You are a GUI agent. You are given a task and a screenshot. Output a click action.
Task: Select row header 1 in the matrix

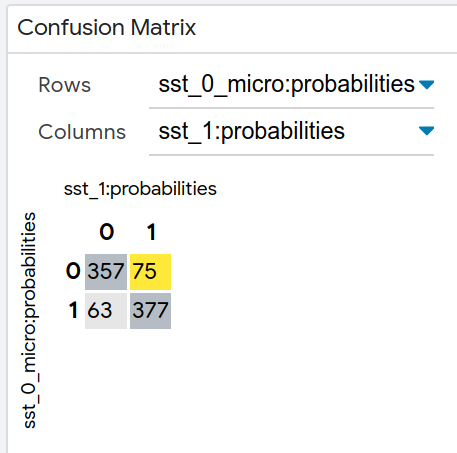tap(73, 310)
